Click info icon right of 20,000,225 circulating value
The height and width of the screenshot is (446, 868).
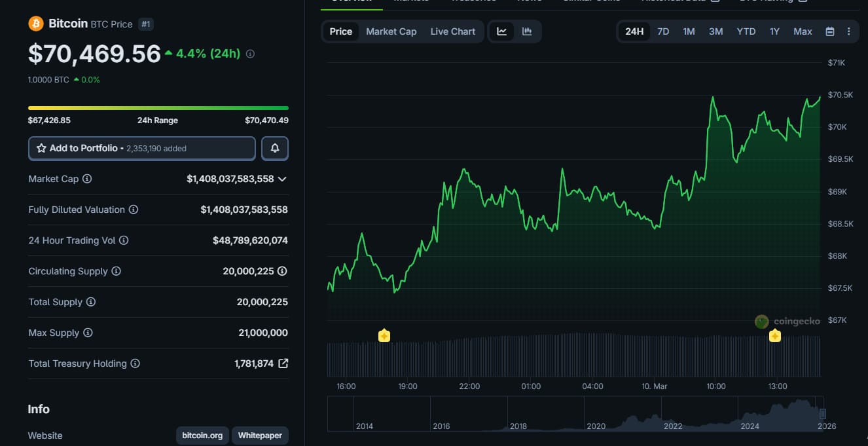pyautogui.click(x=282, y=271)
